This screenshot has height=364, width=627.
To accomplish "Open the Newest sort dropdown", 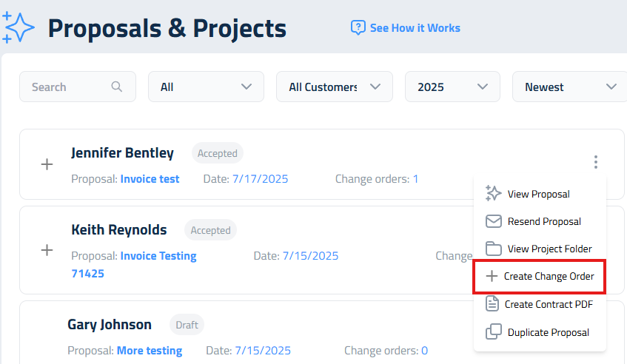I will coord(569,87).
